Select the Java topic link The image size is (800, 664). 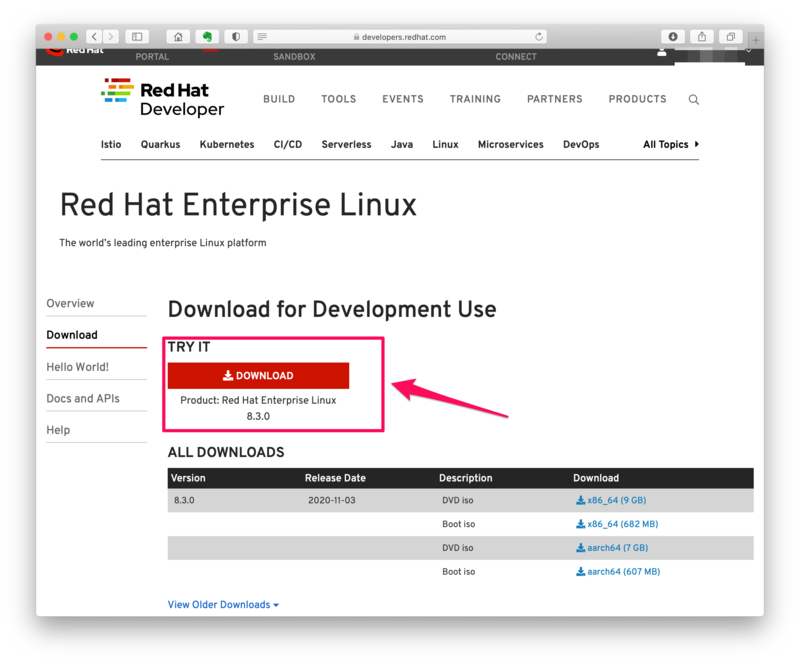tap(402, 144)
